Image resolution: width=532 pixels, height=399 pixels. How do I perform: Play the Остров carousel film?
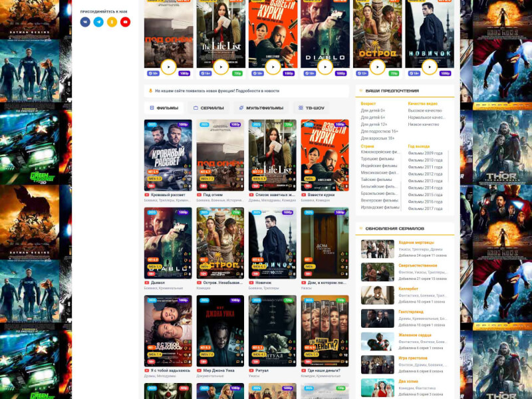(377, 67)
